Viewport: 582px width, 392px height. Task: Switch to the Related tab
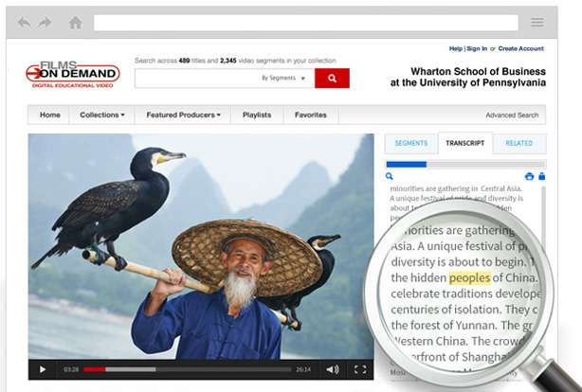pyautogui.click(x=518, y=143)
